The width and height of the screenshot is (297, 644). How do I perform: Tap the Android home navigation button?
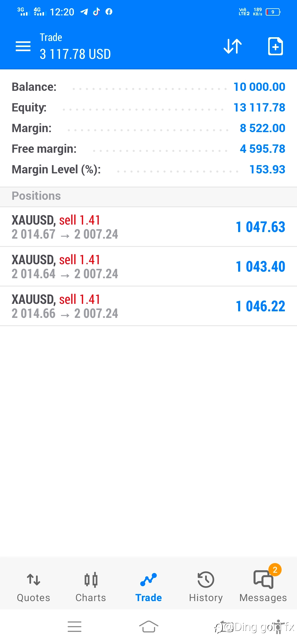coord(148,627)
